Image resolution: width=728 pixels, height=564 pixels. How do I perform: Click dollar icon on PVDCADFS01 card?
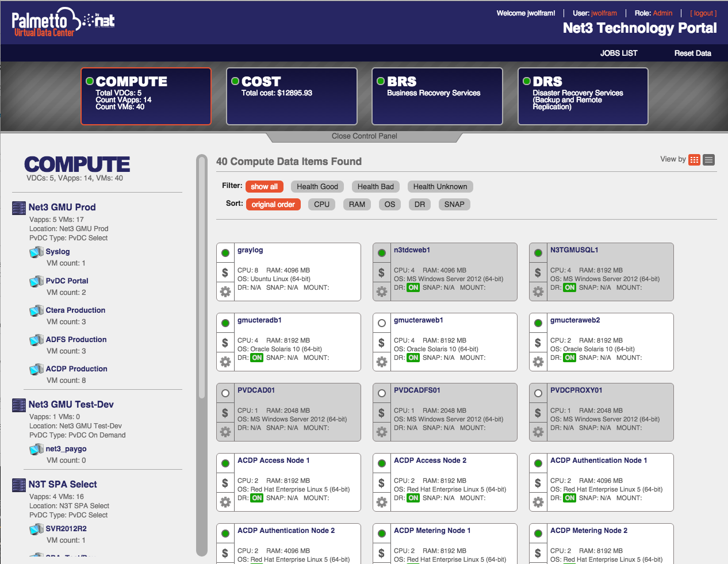pos(382,413)
